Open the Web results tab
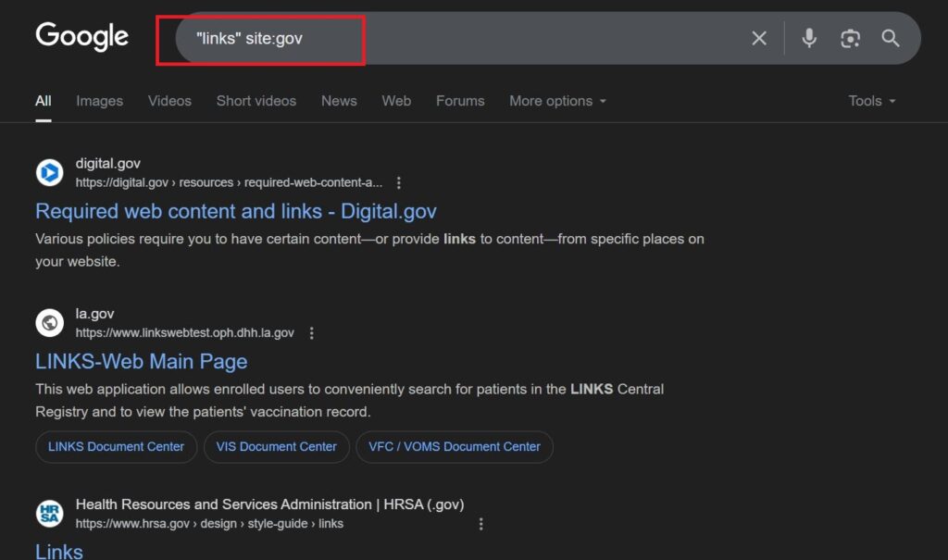The height and width of the screenshot is (560, 948). coord(396,101)
